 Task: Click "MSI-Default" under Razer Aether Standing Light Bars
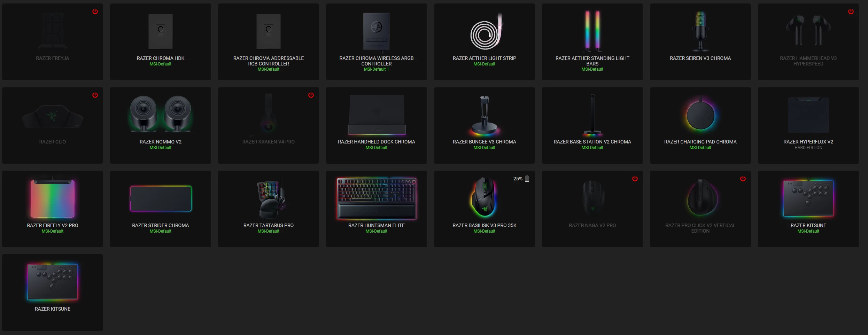(592, 69)
